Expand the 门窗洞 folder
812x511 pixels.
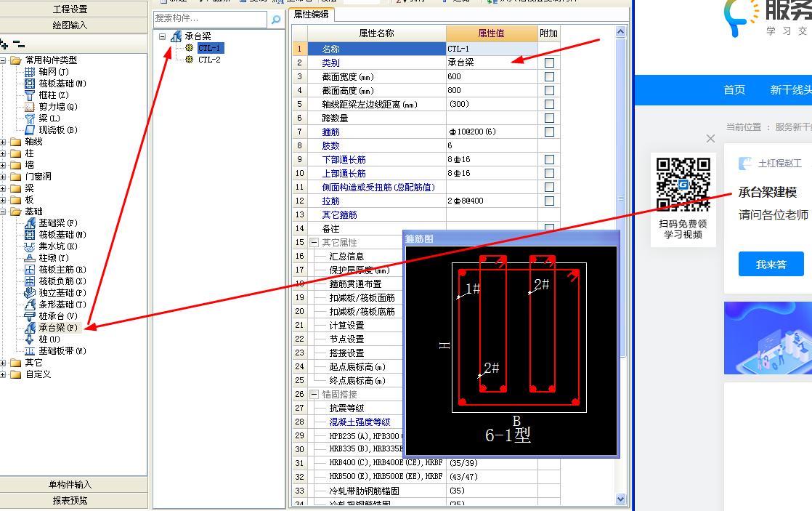pyautogui.click(x=3, y=177)
